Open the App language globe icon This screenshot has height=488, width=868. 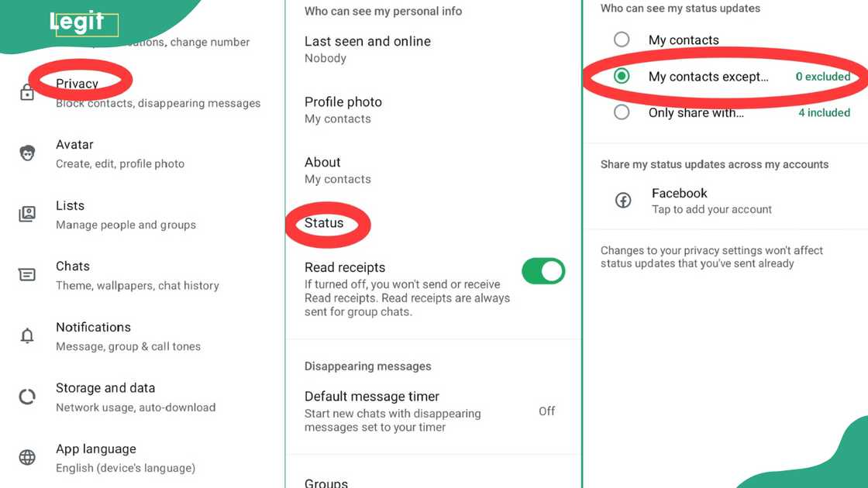point(27,457)
